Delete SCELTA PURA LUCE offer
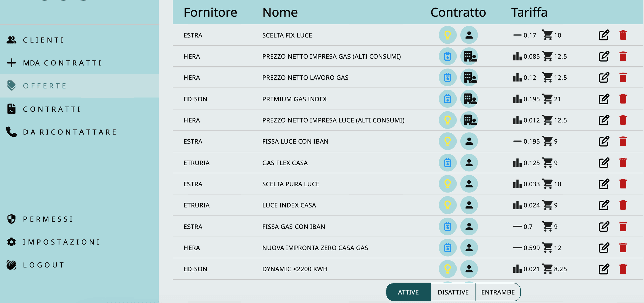The image size is (644, 303). [623, 184]
